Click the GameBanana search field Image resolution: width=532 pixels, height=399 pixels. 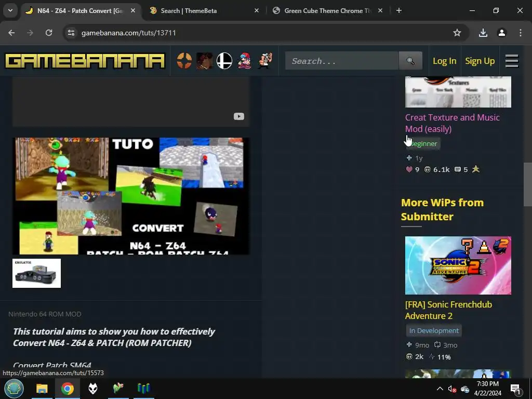[342, 61]
